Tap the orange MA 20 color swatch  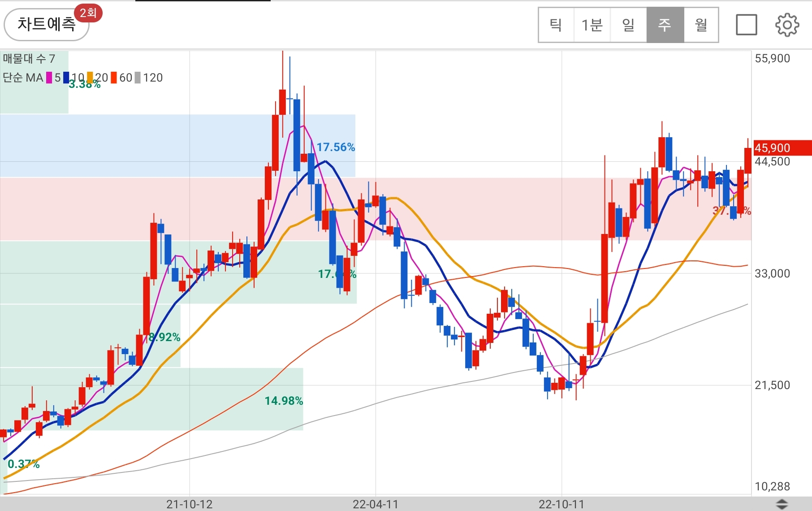pos(90,78)
